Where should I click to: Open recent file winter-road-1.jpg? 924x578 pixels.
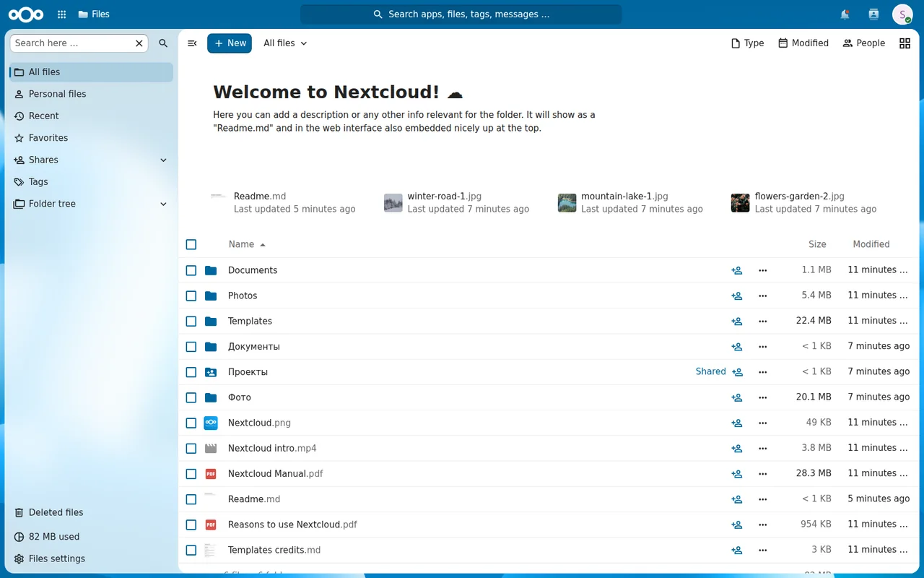(x=456, y=202)
